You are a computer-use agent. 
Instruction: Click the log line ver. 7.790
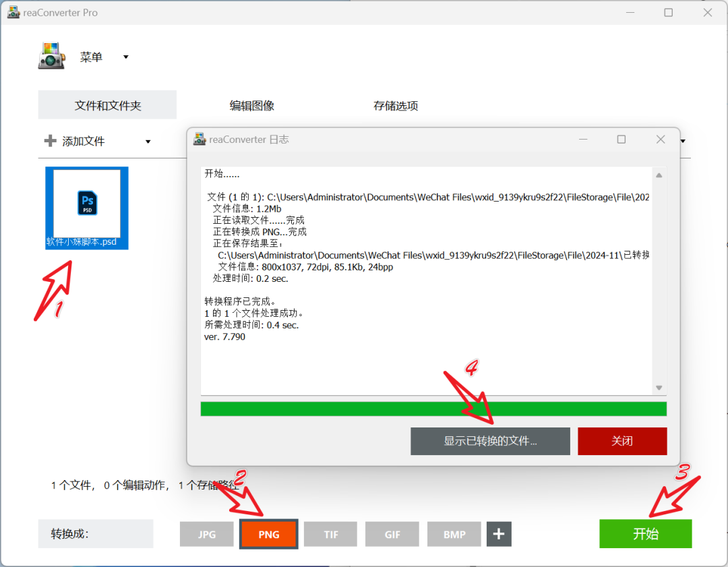click(x=224, y=336)
